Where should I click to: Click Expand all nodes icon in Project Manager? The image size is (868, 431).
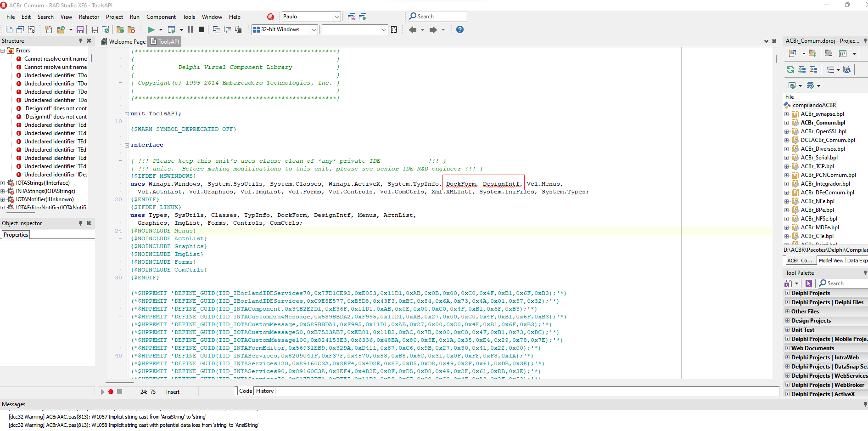tap(802, 69)
